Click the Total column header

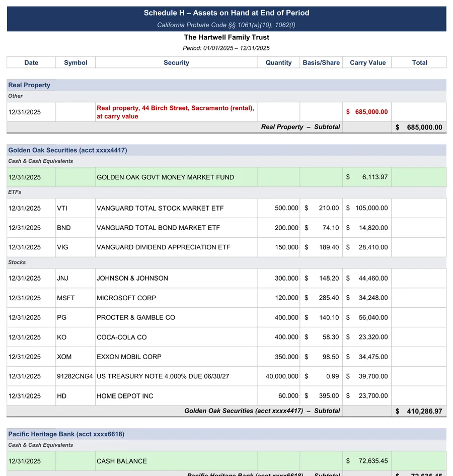pos(419,62)
